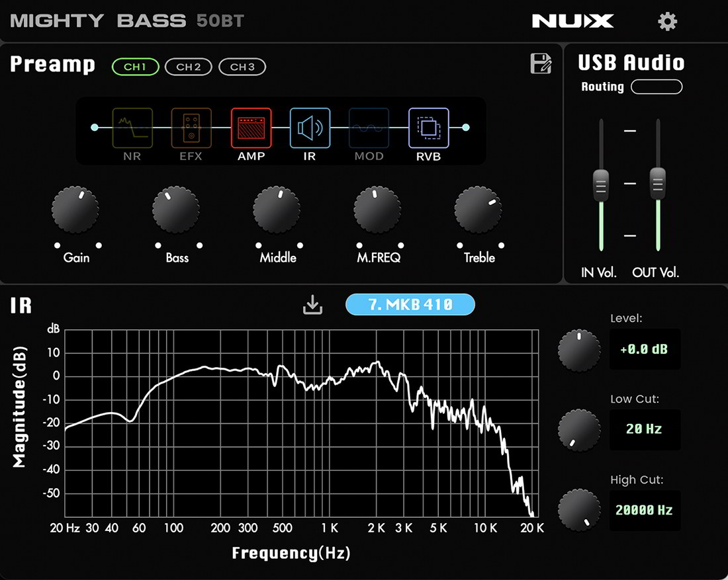The image size is (728, 580).
Task: Switch to CH3 channel
Action: (242, 67)
